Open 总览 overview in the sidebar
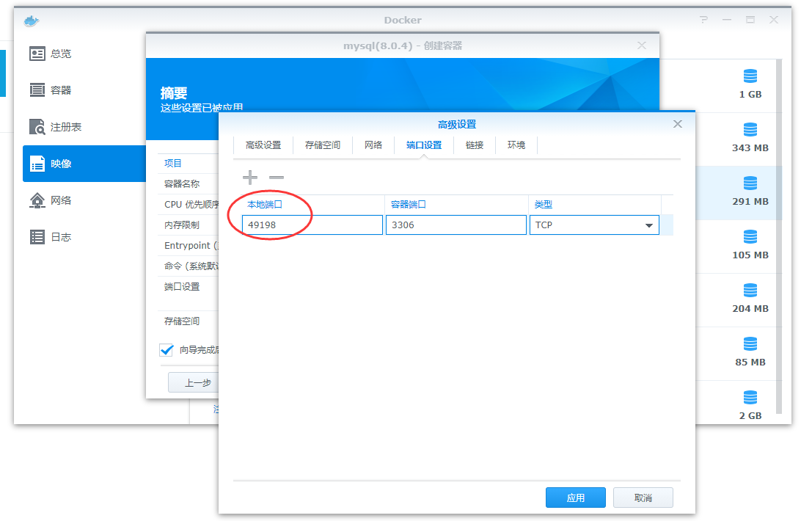This screenshot has width=812, height=521. click(x=51, y=54)
